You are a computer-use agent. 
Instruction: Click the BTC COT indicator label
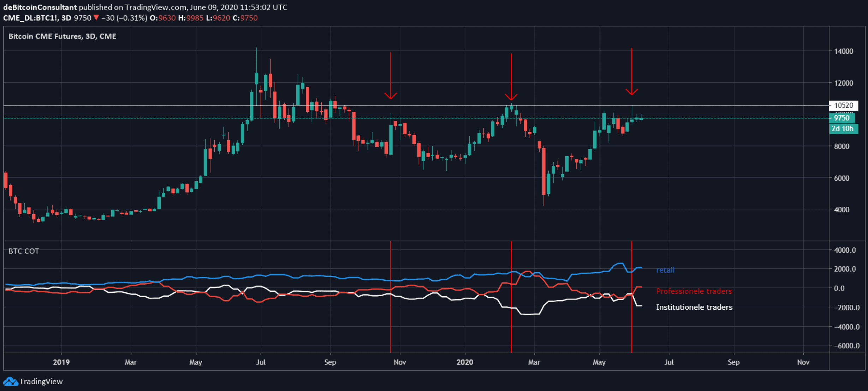click(x=24, y=251)
